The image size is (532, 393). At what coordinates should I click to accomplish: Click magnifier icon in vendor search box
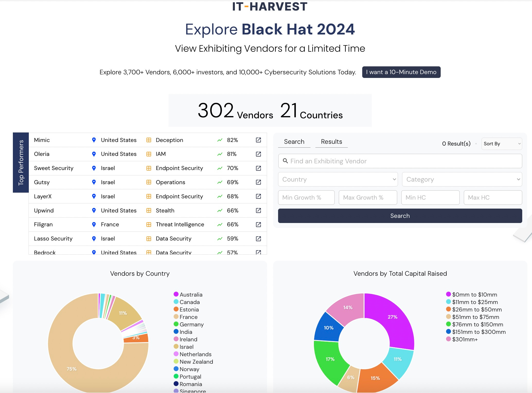click(285, 161)
